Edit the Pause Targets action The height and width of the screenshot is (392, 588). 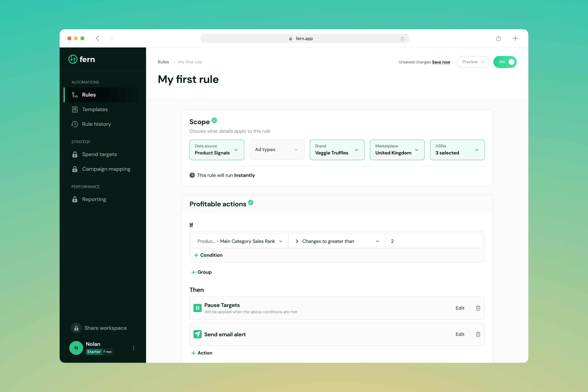460,308
